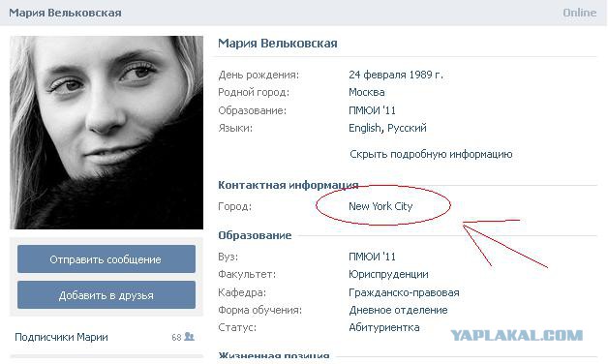Image resolution: width=608 pixels, height=364 pixels.
Task: Click the Мария Вельковская name above the birthday row
Action: pos(278,44)
